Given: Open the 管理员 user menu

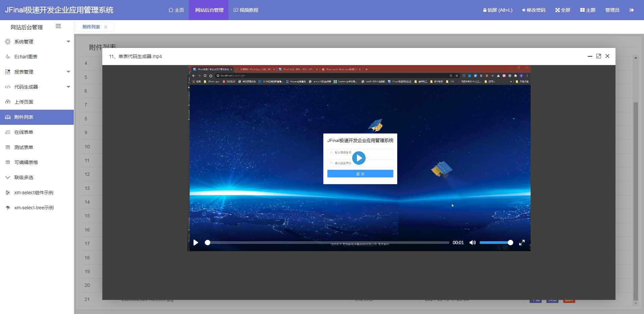Looking at the screenshot, I should tap(612, 10).
